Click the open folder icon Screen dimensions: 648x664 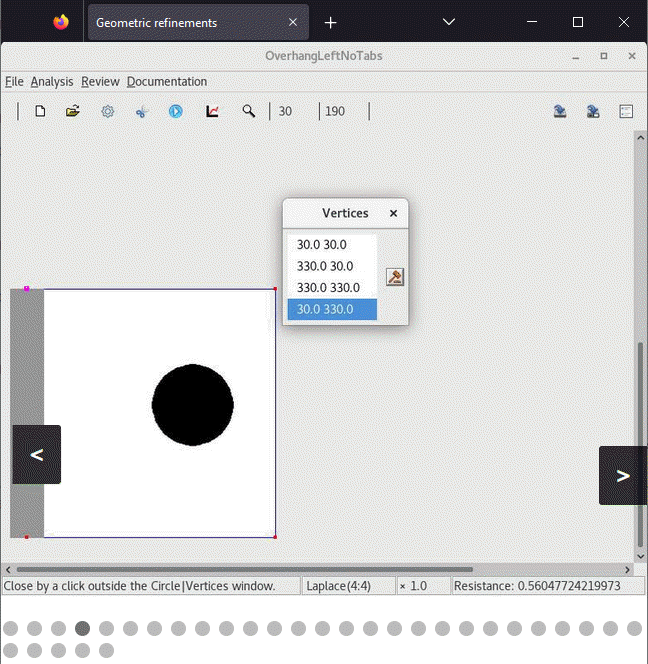[73, 111]
